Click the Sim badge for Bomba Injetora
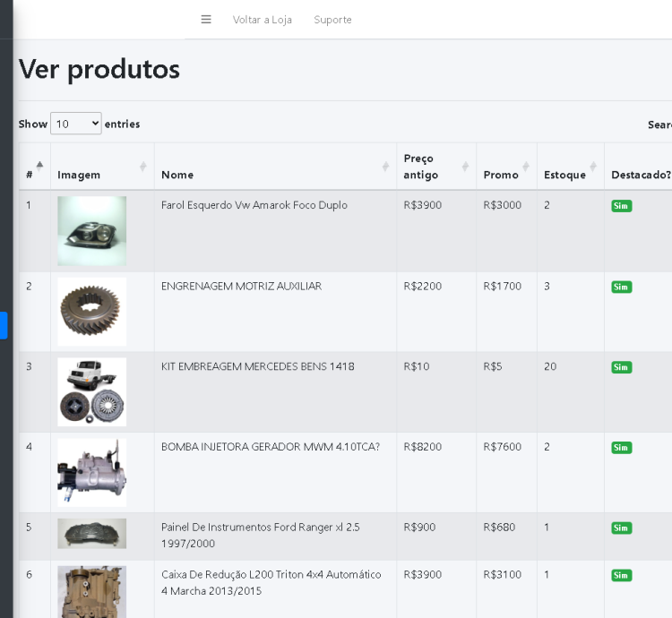 (622, 448)
